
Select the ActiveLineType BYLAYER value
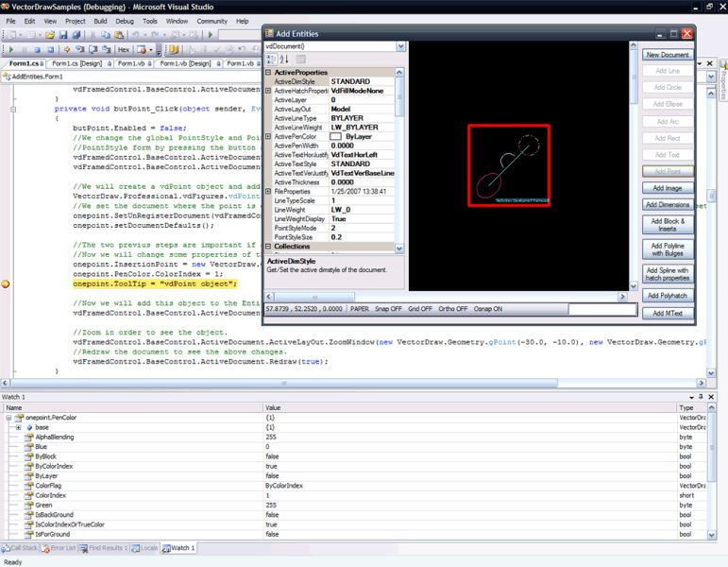click(x=363, y=118)
